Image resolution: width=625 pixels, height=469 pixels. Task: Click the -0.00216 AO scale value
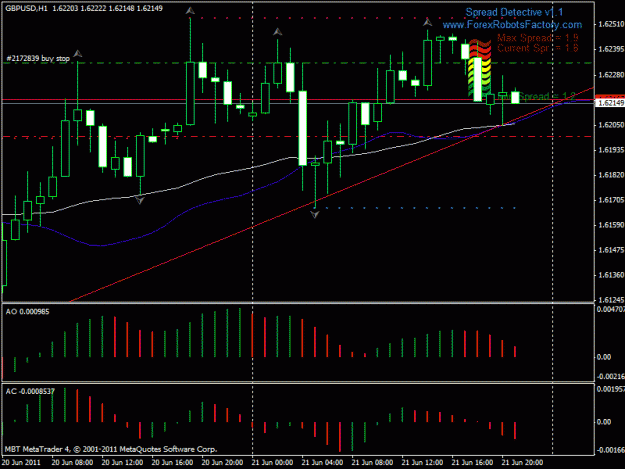pyautogui.click(x=610, y=377)
